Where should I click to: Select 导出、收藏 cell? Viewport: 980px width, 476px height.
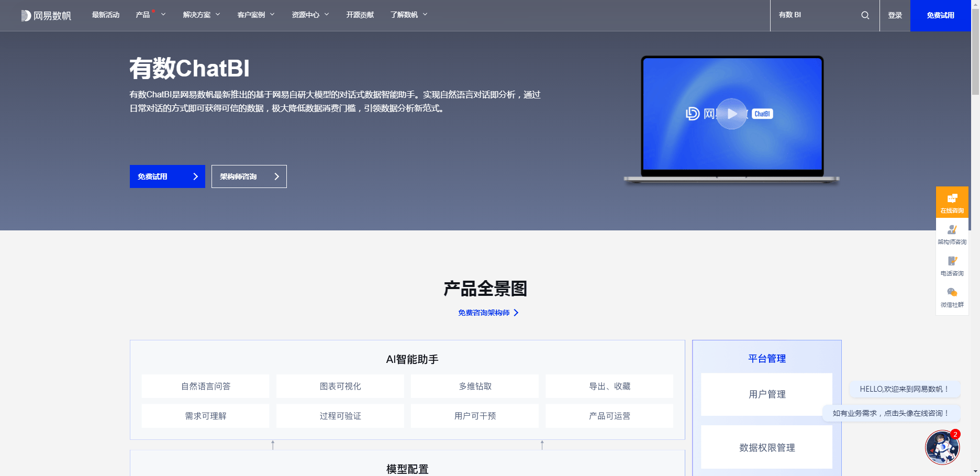609,386
